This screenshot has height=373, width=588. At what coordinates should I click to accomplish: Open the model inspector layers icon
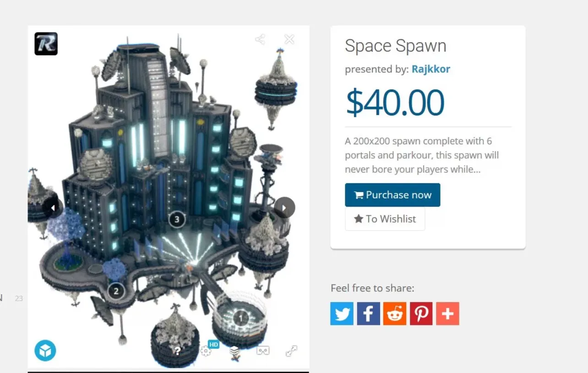(x=234, y=351)
